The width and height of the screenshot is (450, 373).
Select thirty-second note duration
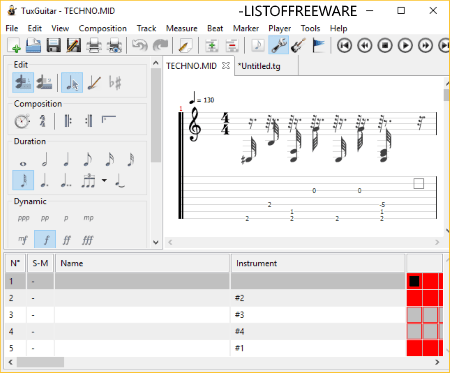click(131, 159)
